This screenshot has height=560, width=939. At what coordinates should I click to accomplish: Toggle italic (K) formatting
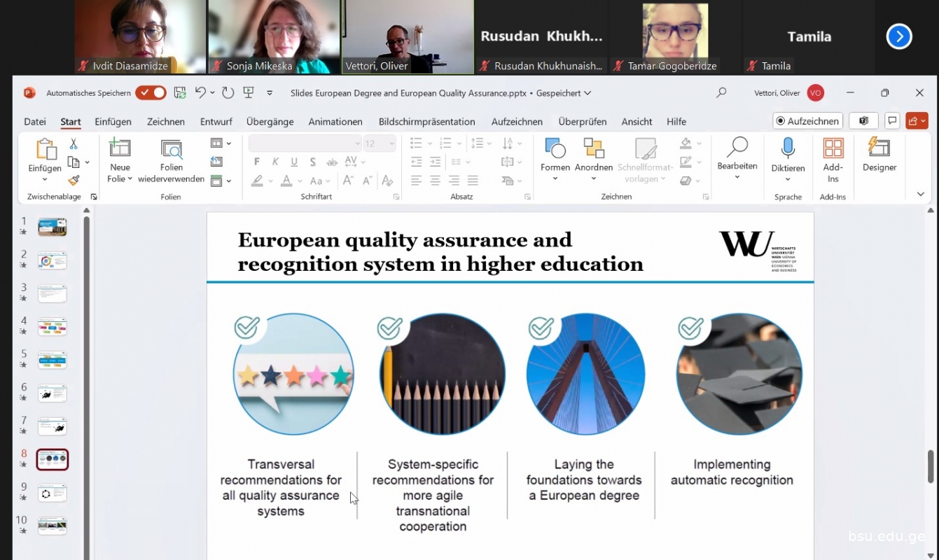tap(275, 162)
